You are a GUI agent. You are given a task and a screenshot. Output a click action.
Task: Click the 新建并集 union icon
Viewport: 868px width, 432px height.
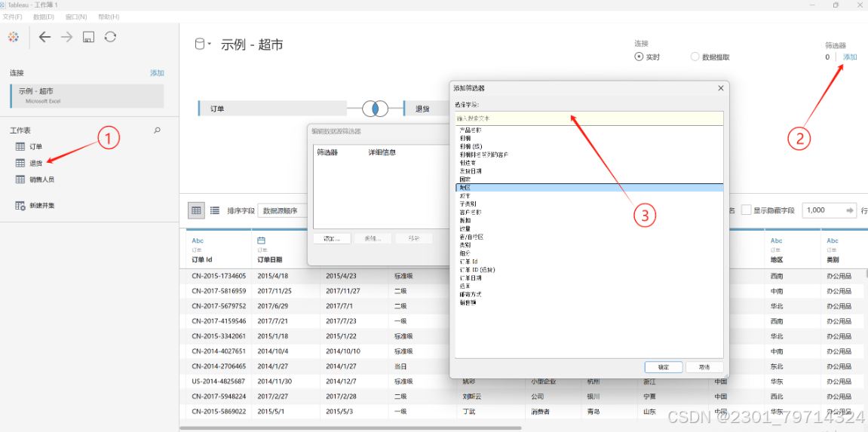20,205
